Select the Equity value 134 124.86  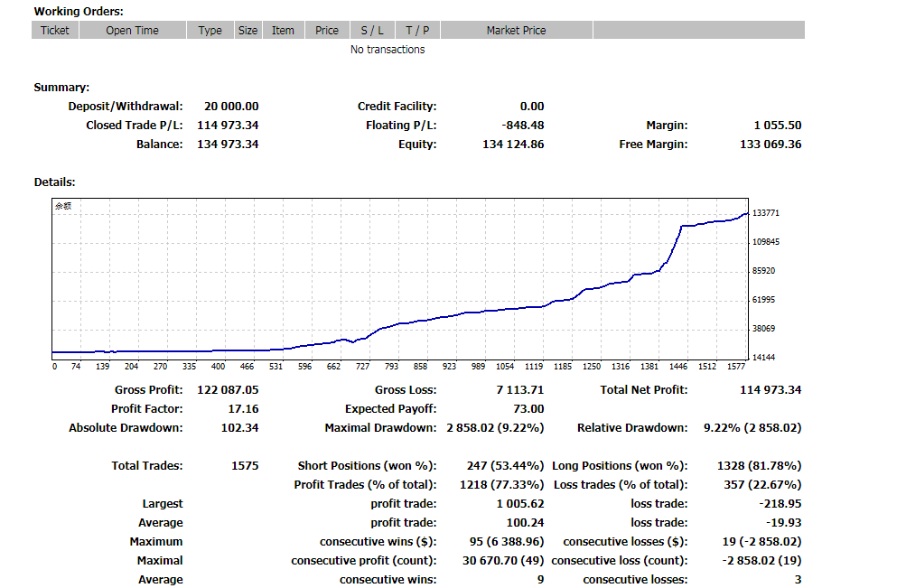tap(513, 145)
